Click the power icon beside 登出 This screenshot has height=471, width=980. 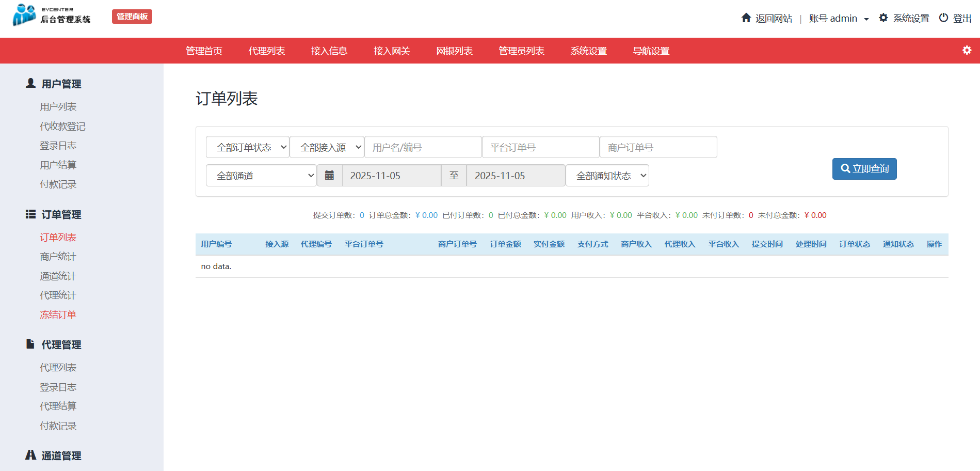[943, 18]
